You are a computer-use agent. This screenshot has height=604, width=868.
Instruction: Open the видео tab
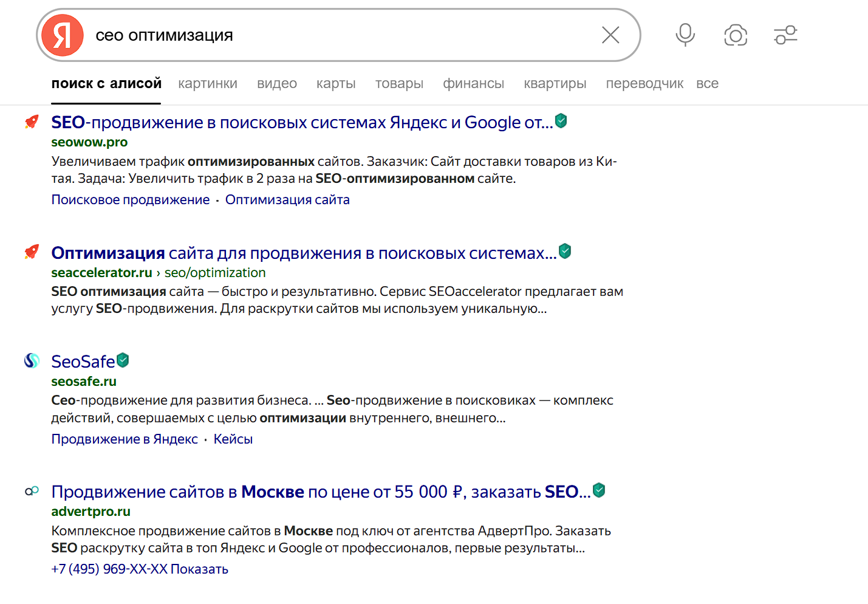(x=276, y=83)
